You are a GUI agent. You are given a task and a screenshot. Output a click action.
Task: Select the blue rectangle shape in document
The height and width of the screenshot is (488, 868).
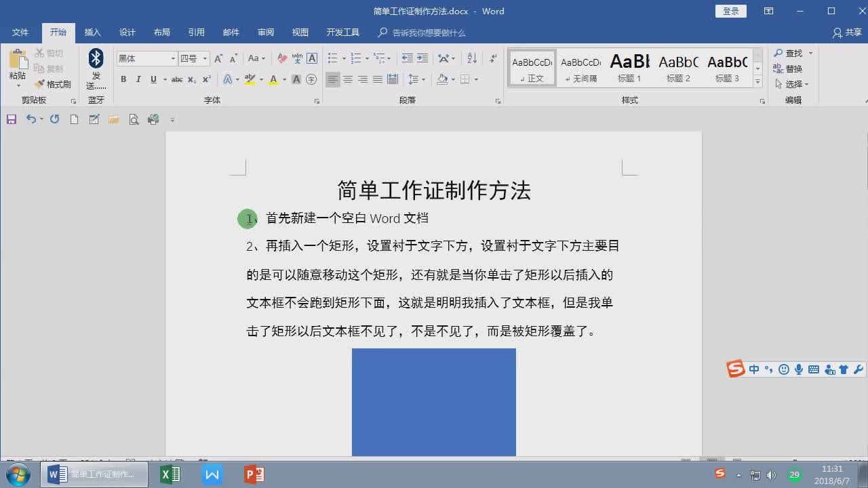[434, 402]
